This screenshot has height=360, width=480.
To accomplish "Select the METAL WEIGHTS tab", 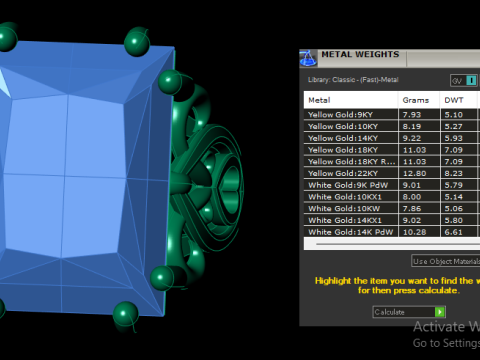I will tap(360, 54).
